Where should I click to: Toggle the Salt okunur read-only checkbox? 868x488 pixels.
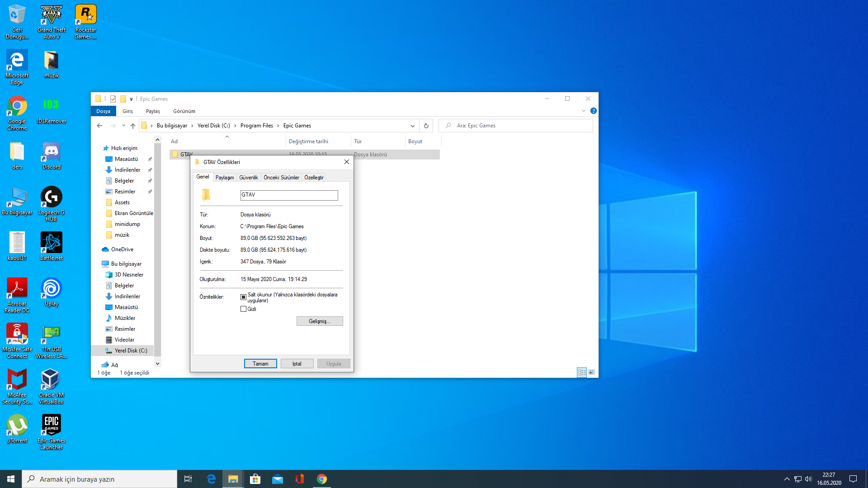click(243, 297)
